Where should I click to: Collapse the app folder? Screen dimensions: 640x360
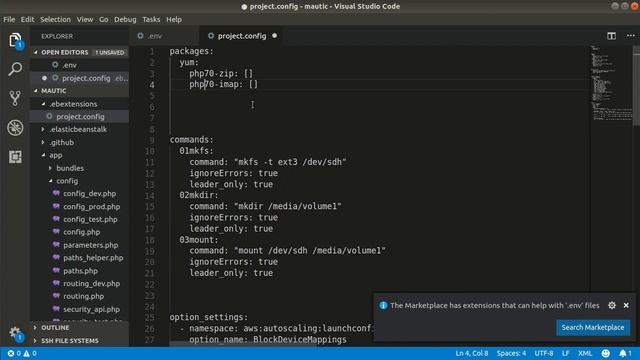[x=43, y=155]
